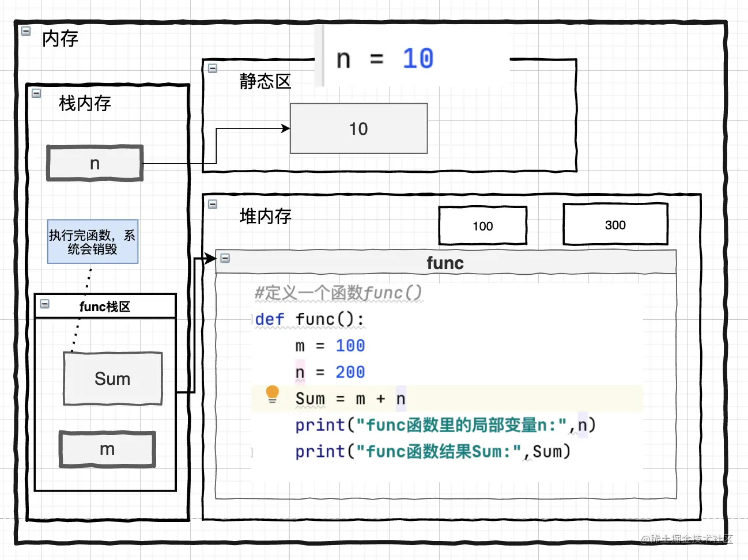This screenshot has height=560, width=748.
Task: Click the comment #定义一个函数func()
Action: point(339,293)
